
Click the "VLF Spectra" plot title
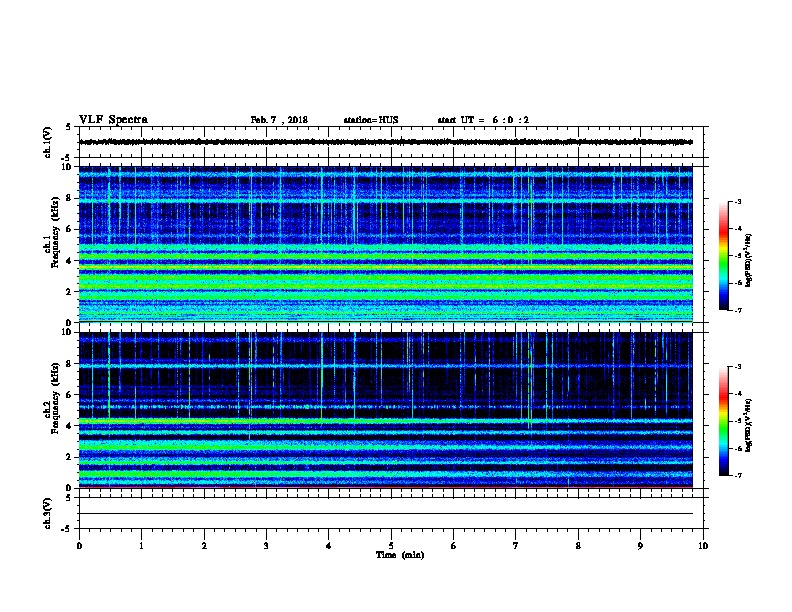113,120
